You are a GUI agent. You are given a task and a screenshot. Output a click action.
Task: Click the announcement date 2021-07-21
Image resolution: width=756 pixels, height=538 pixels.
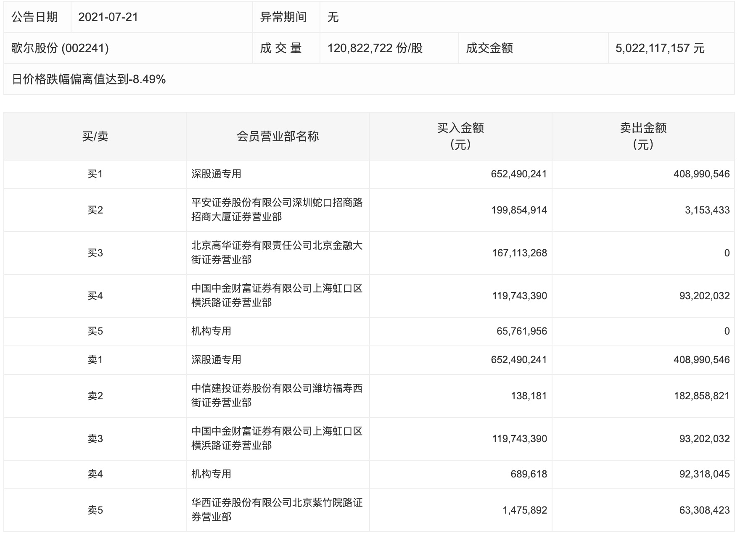[108, 17]
